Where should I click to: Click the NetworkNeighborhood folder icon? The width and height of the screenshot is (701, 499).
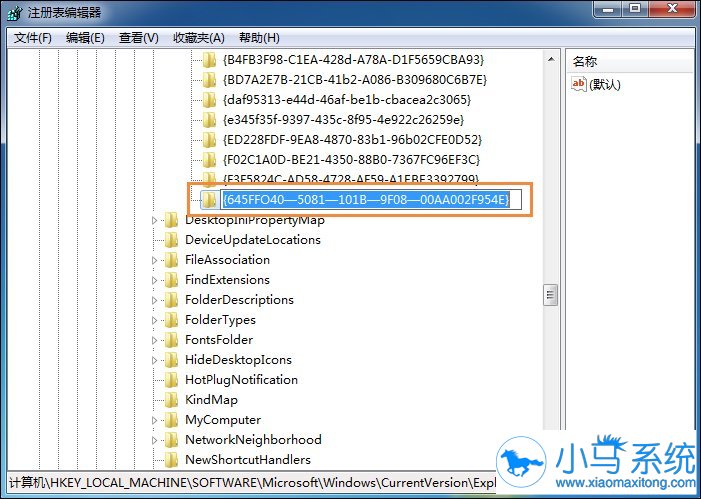pyautogui.click(x=172, y=440)
